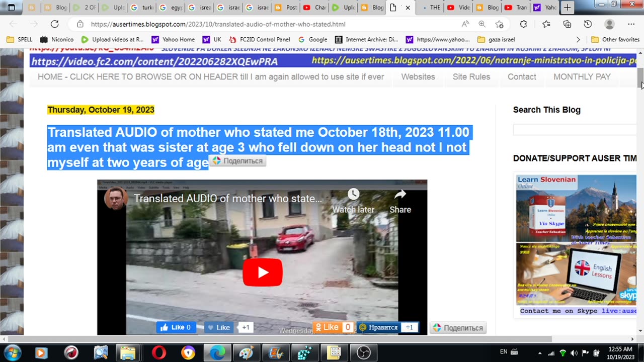Open a new tab with plus button
644x362 pixels.
point(567,8)
